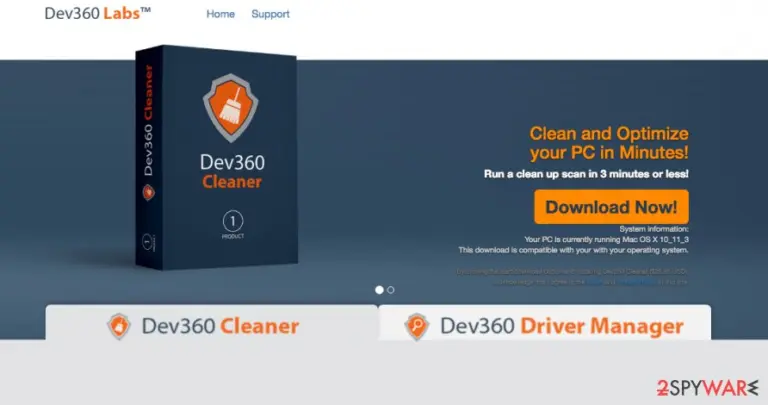Click the hand shield icon beside Dev360 Cleaner tab
Screen dimensions: 768x405
(119, 326)
